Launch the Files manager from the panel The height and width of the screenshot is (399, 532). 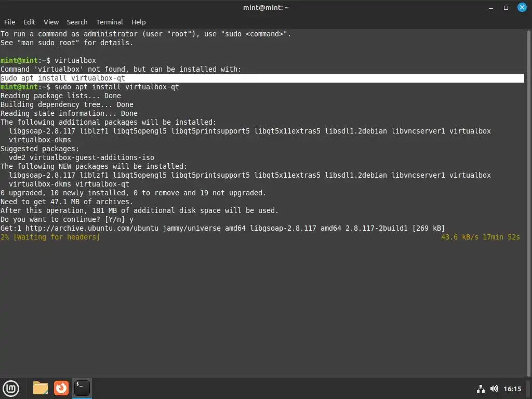click(41, 388)
